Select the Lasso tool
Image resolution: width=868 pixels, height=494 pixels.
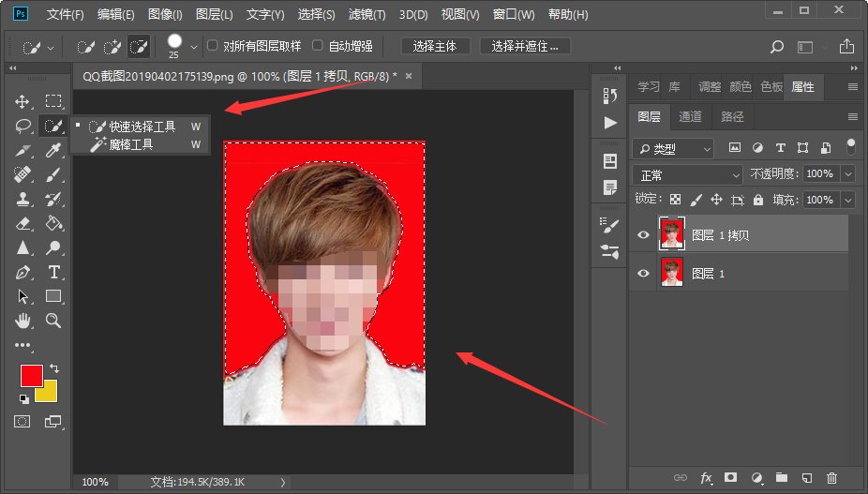[22, 127]
